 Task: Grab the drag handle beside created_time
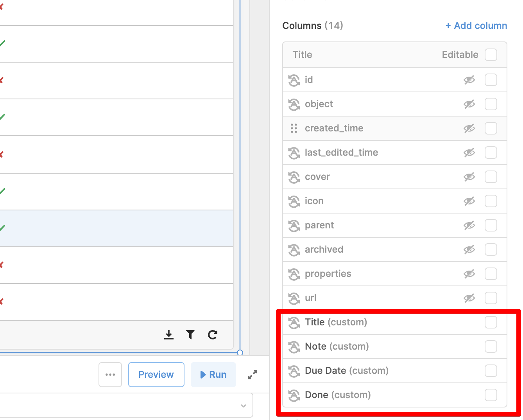(294, 128)
